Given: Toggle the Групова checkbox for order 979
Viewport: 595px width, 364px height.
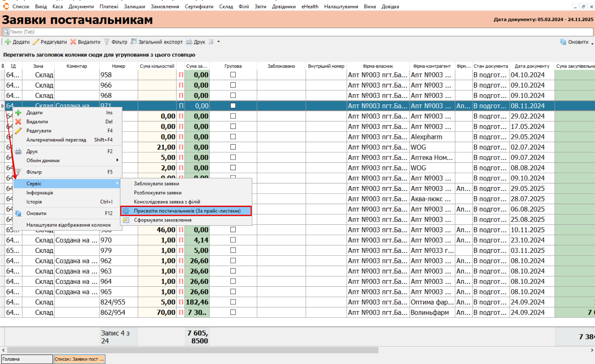Looking at the screenshot, I should coord(233,250).
